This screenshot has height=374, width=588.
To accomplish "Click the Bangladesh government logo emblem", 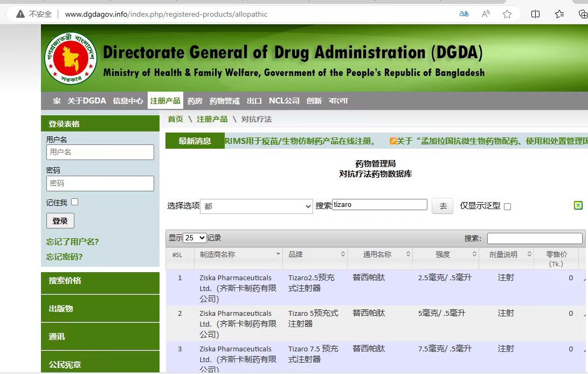I will pos(71,58).
